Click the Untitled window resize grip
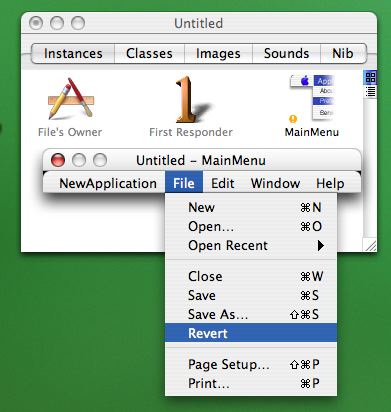The width and height of the screenshot is (391, 412). click(x=370, y=245)
